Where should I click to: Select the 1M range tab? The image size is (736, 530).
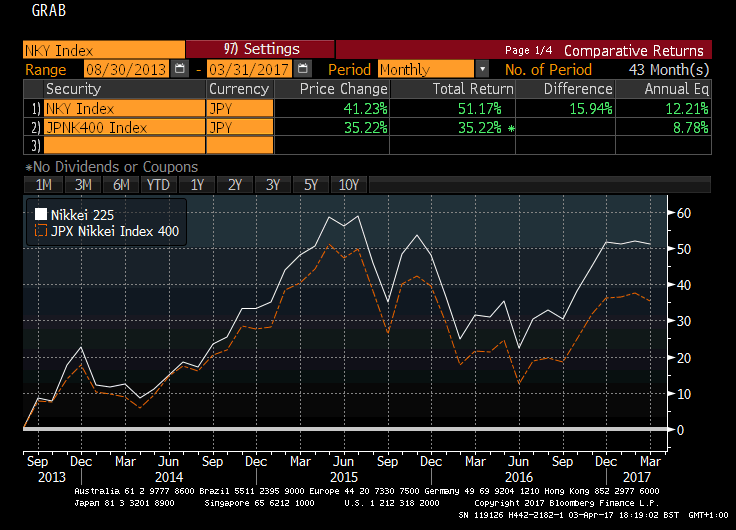[x=43, y=185]
